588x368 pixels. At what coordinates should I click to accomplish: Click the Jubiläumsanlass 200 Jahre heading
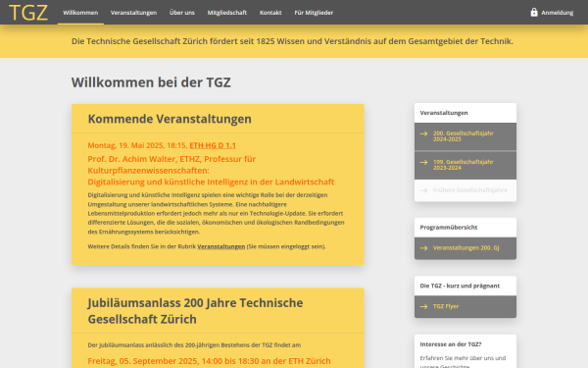(x=195, y=311)
